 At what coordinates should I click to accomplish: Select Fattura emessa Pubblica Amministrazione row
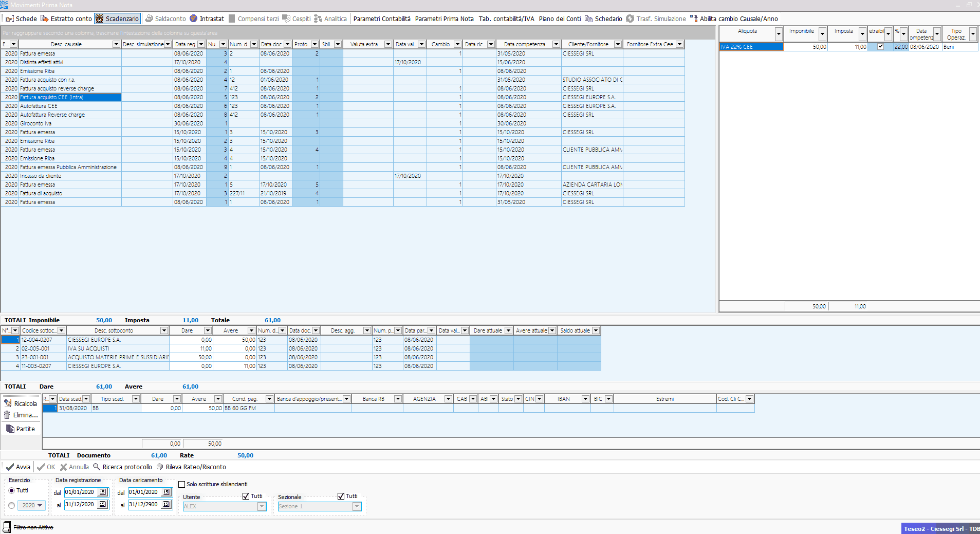click(x=343, y=167)
